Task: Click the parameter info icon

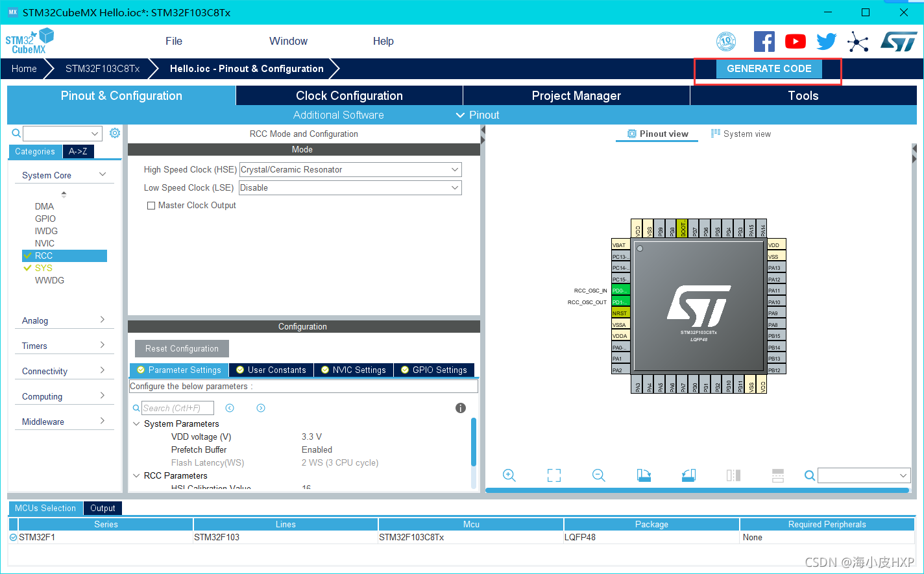Action: pos(461,408)
